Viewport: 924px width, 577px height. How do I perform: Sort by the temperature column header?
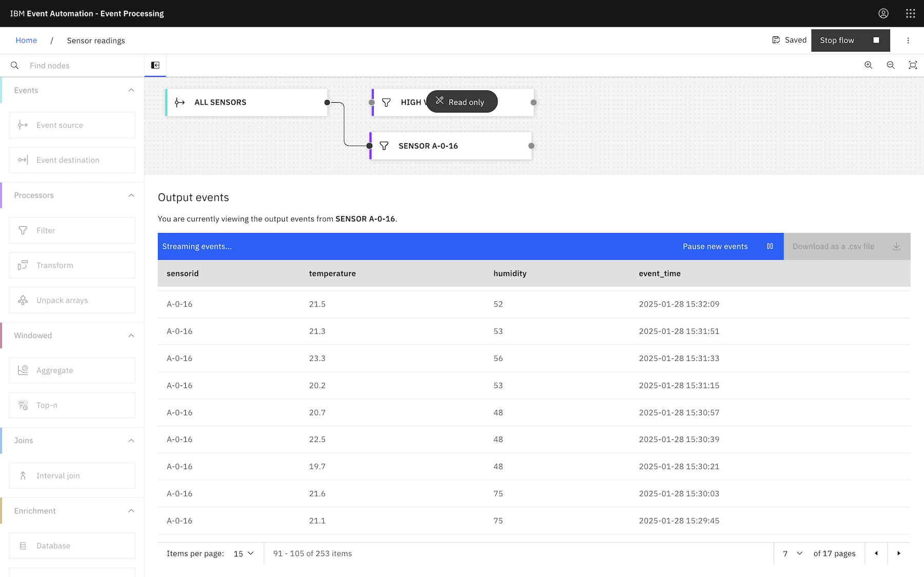(332, 274)
